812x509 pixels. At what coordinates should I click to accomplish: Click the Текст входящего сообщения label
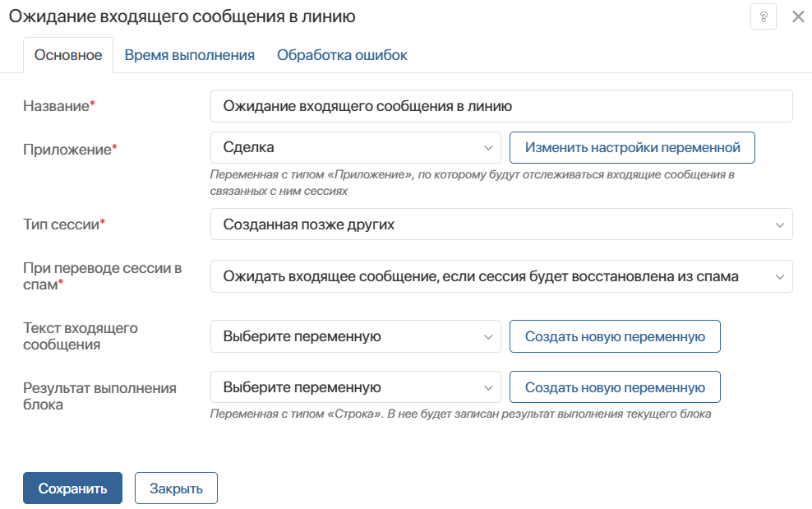[x=81, y=336]
